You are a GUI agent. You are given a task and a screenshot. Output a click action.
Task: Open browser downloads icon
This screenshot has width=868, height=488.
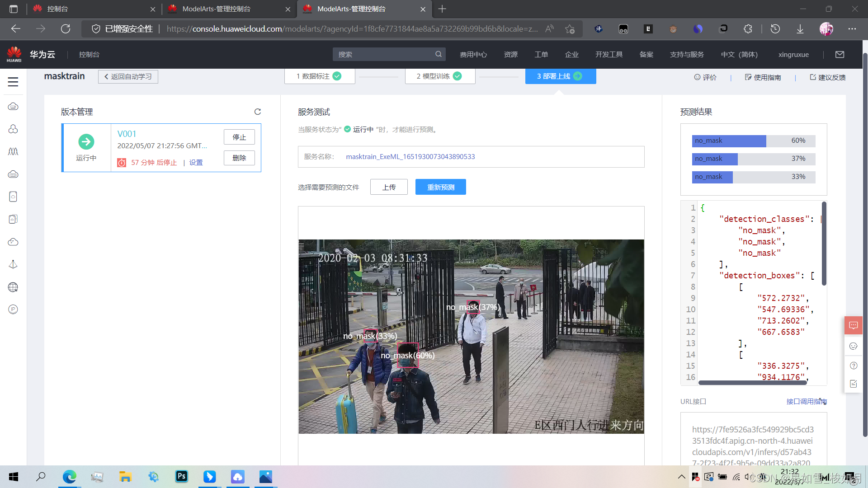coord(800,29)
